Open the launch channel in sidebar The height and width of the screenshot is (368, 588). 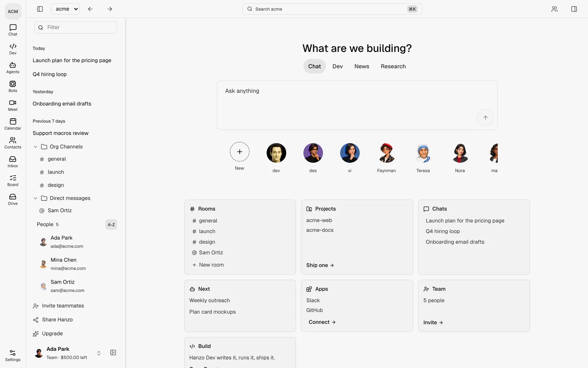coord(56,172)
